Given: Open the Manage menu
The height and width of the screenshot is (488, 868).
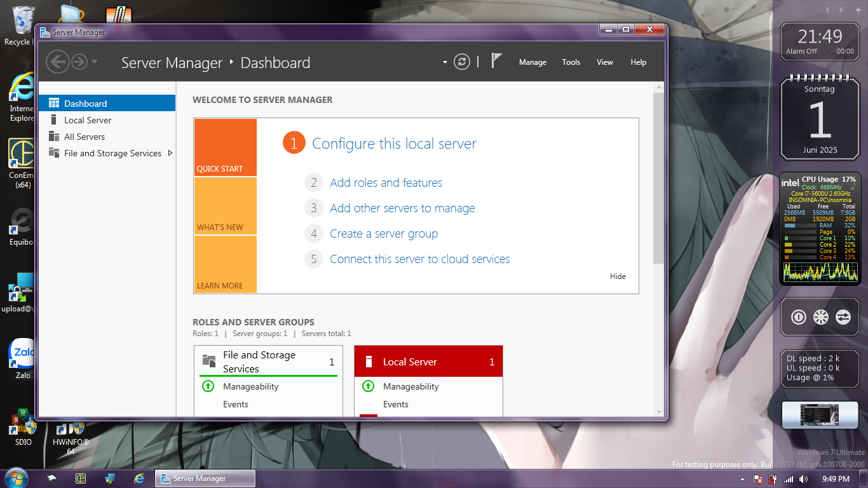Looking at the screenshot, I should click(532, 62).
